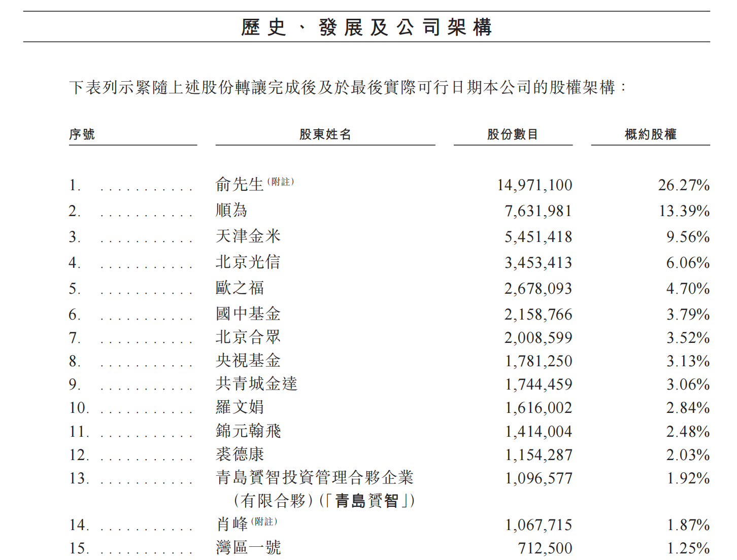Select the 序號 column header

click(82, 134)
